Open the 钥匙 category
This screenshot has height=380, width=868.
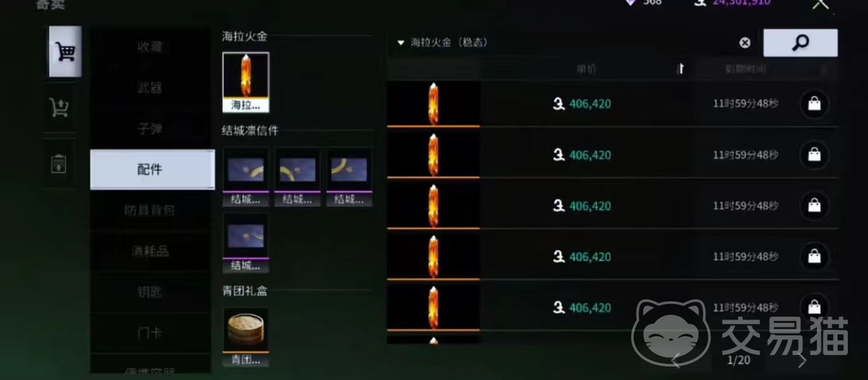coord(151,292)
